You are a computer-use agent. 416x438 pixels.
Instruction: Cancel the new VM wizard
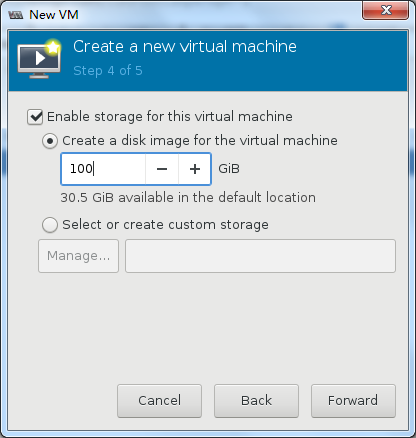(159, 401)
